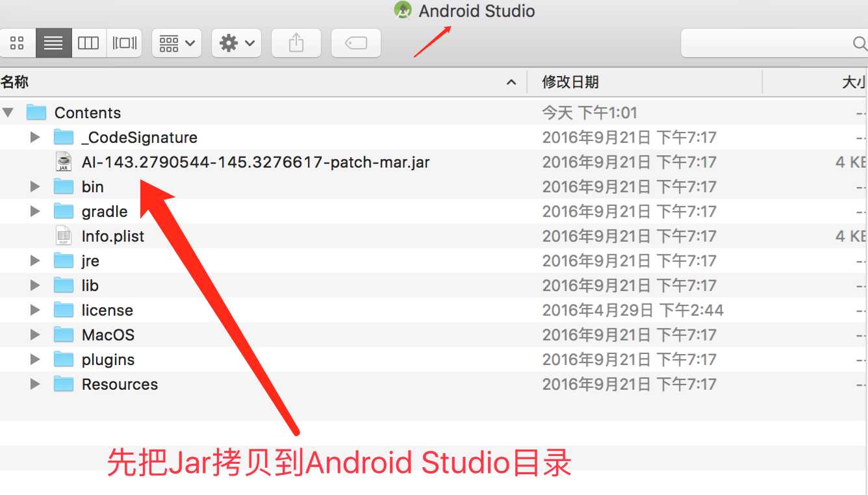Switch to column view
This screenshot has height=495, width=868.
tap(88, 43)
